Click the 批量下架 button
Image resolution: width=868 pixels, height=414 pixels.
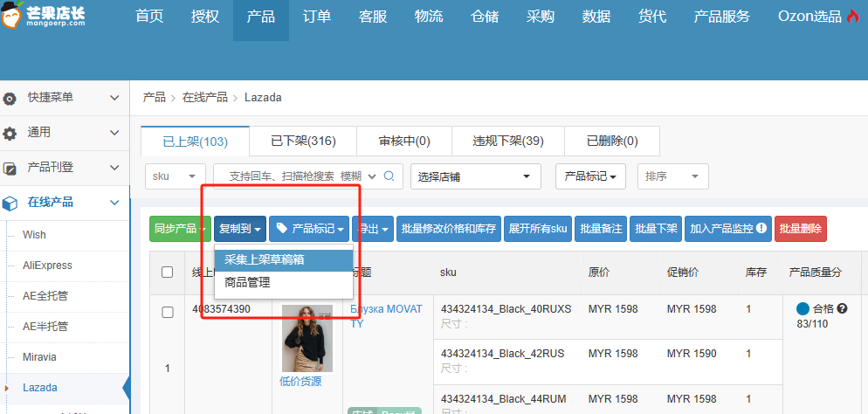point(656,229)
